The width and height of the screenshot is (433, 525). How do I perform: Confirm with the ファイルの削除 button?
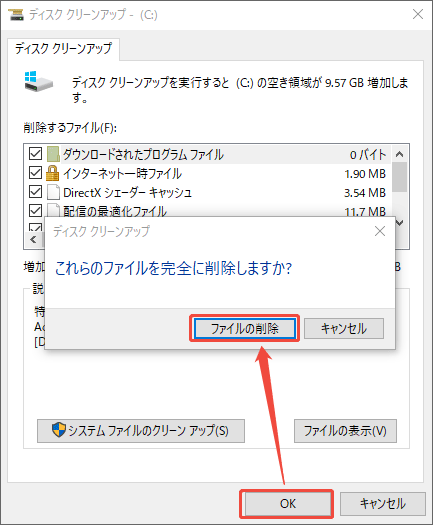(x=245, y=328)
